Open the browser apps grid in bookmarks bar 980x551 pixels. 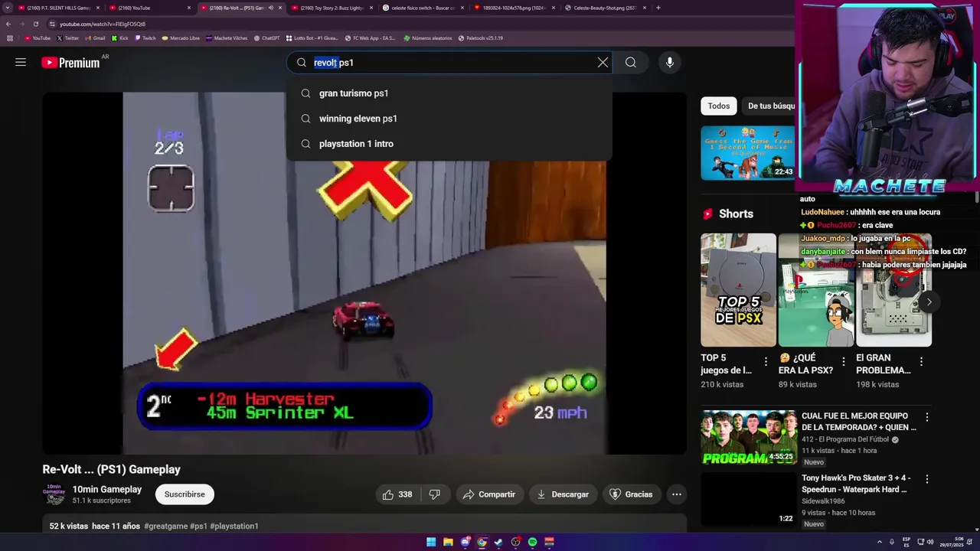(x=10, y=37)
